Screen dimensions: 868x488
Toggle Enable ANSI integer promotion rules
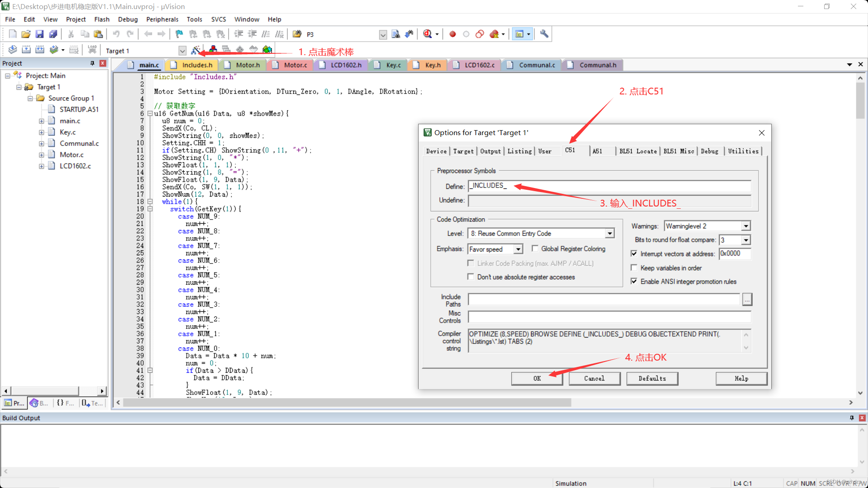pyautogui.click(x=634, y=281)
